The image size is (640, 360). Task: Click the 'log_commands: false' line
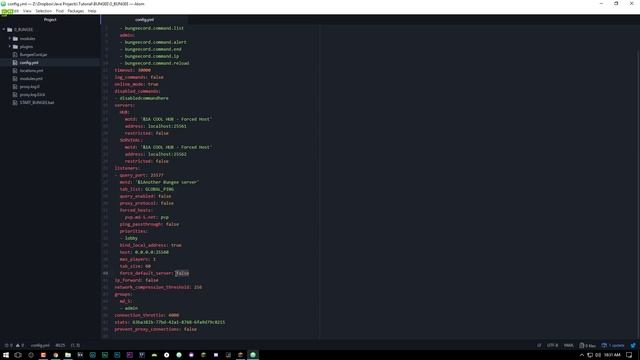(x=139, y=77)
